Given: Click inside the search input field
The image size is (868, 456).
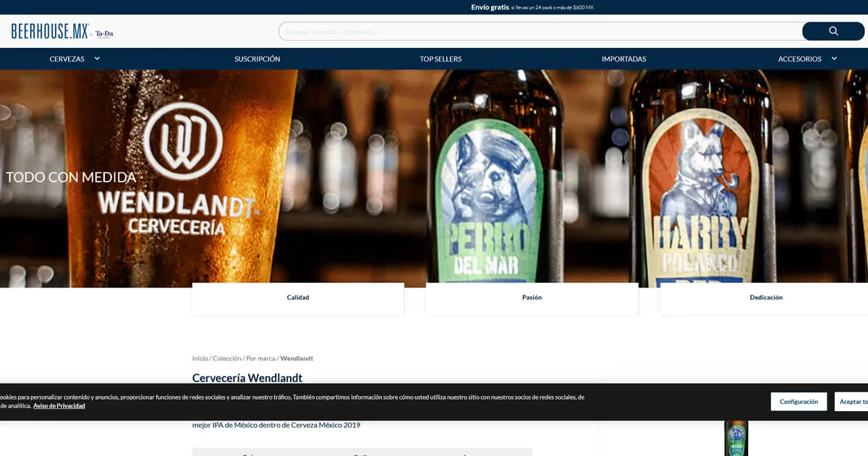Looking at the screenshot, I should 506,30.
